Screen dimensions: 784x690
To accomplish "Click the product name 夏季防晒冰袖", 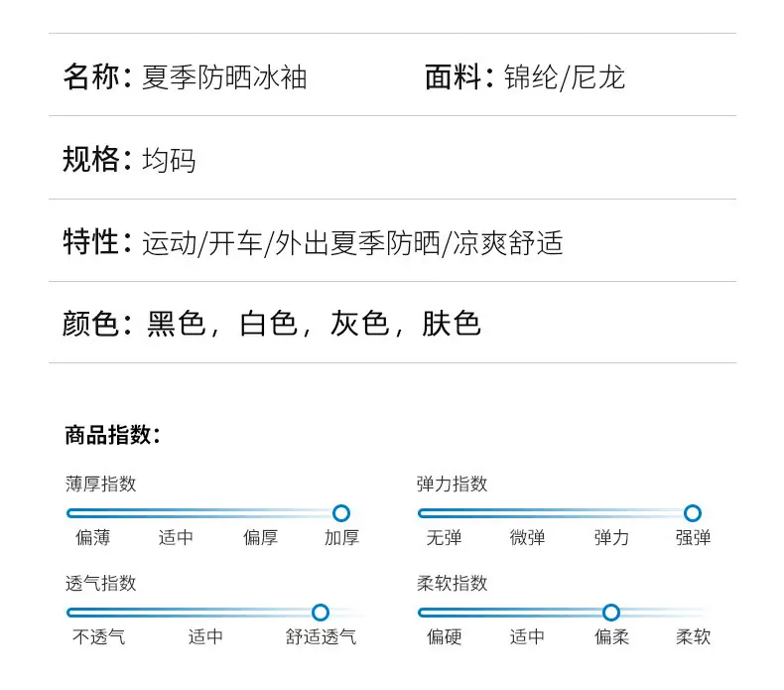I will pos(224,77).
